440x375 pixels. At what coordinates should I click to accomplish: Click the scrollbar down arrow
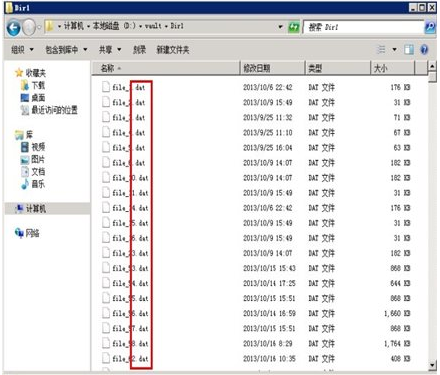[432, 365]
